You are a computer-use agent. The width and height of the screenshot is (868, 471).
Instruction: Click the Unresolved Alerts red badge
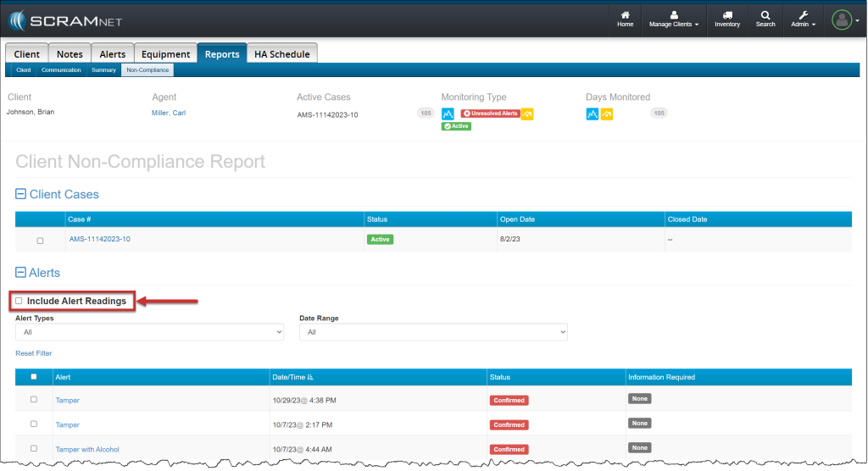pyautogui.click(x=491, y=114)
